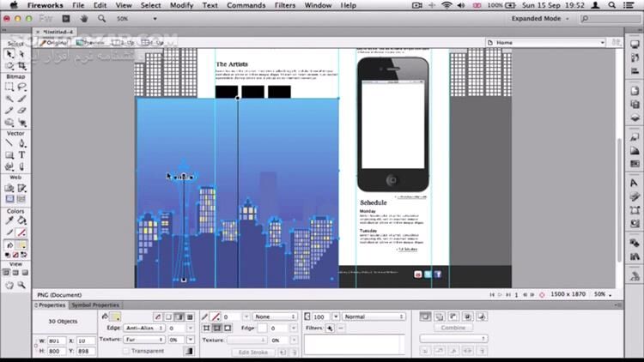Select the Hand tool
Image resolution: width=644 pixels, height=362 pixels.
(9, 284)
